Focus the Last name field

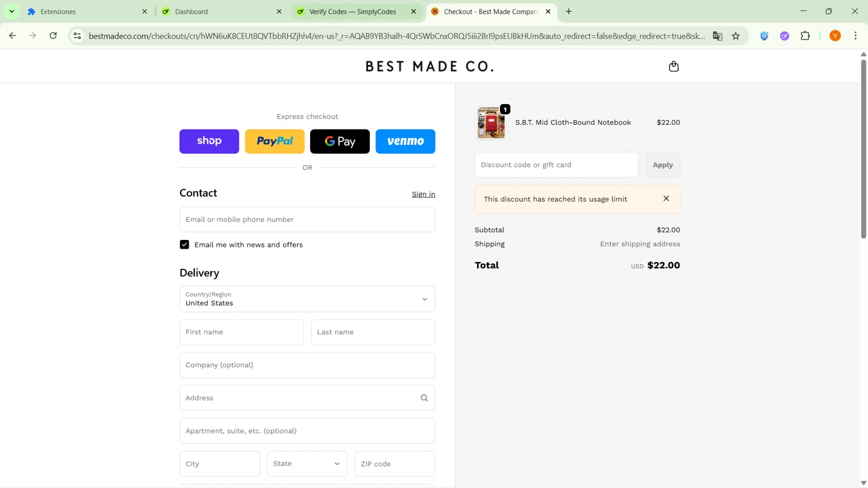[373, 332]
